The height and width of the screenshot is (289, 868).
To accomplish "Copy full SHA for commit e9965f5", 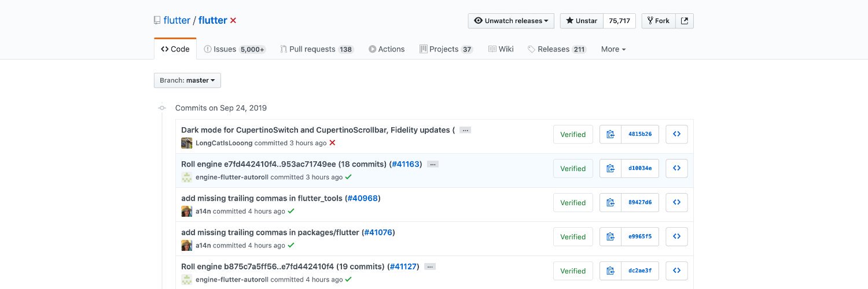I will coord(610,236).
